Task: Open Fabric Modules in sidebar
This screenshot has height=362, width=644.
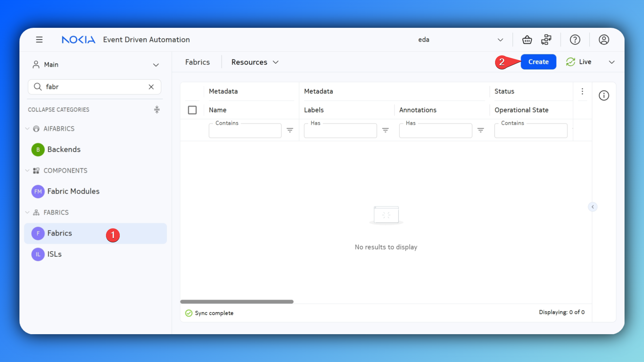Action: click(x=73, y=191)
